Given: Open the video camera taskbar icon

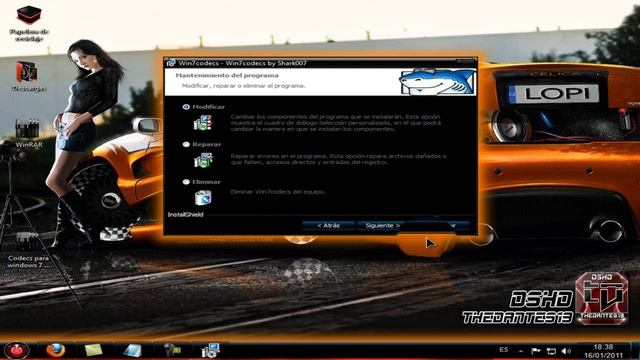Looking at the screenshot, I should point(172,350).
